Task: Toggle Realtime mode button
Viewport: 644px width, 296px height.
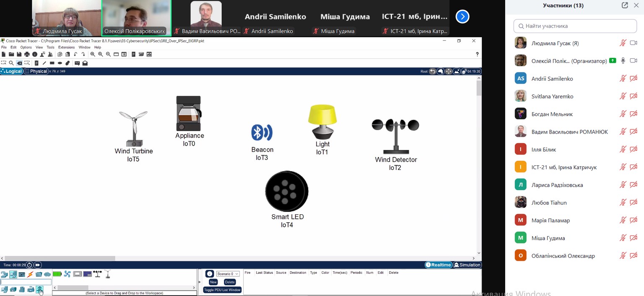Action: (x=438, y=265)
